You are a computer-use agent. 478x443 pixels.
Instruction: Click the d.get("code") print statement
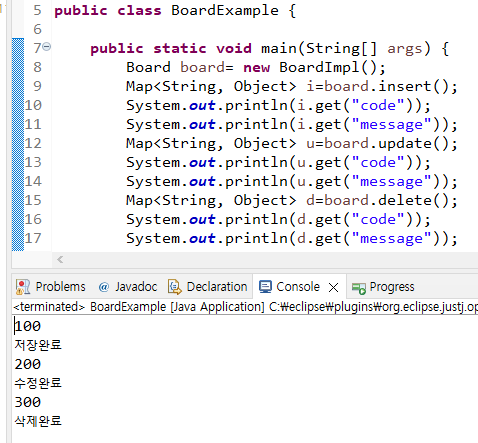pos(278,219)
